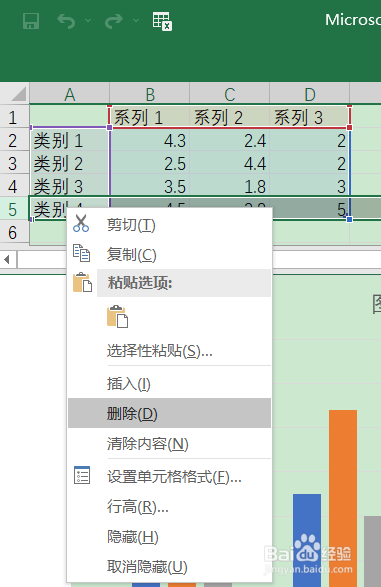Click cell with value 3.5

[x=150, y=186]
